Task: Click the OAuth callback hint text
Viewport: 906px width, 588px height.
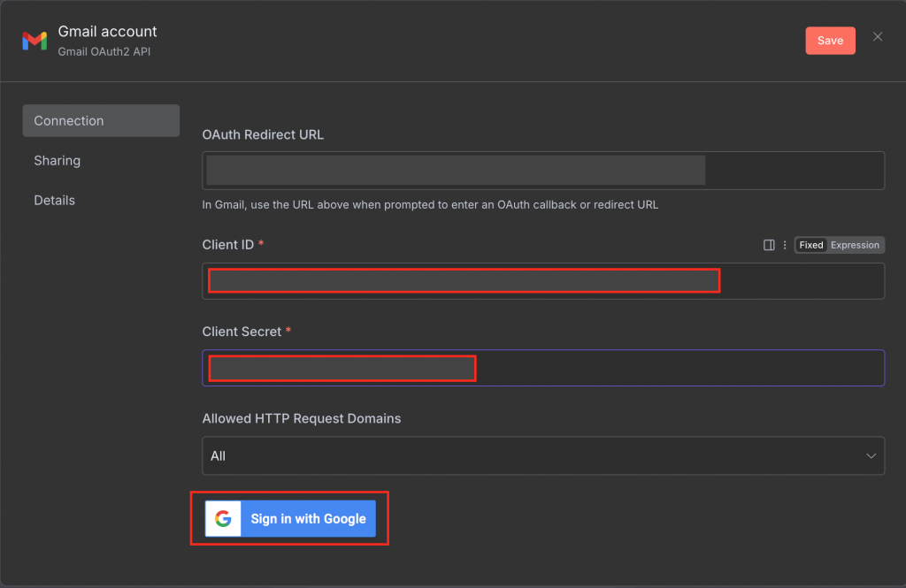Action: point(430,204)
